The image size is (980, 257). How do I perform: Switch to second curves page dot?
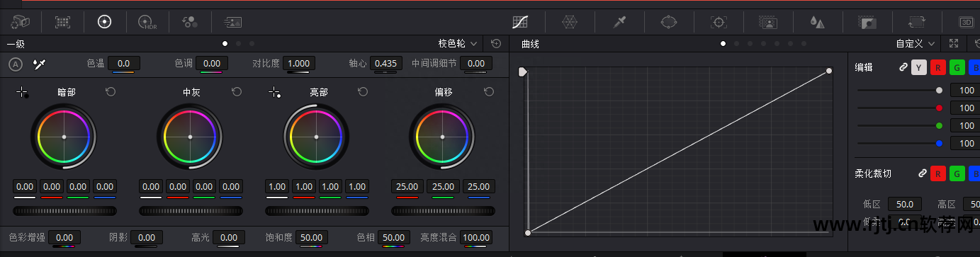point(737,43)
